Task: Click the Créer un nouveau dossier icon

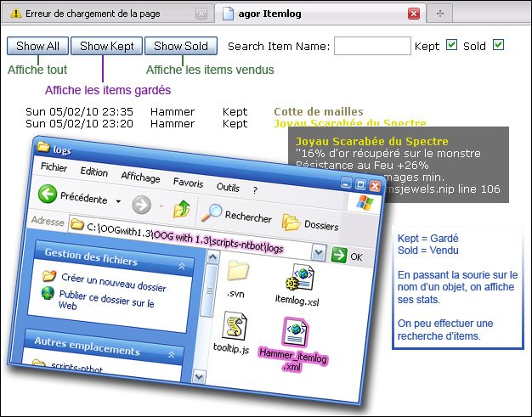Action: click(x=49, y=275)
